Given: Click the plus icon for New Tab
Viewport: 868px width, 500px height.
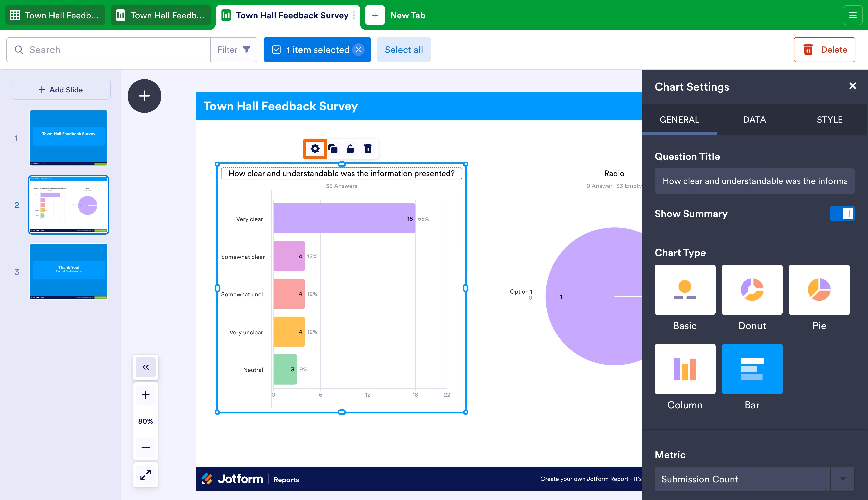Looking at the screenshot, I should pyautogui.click(x=375, y=15).
